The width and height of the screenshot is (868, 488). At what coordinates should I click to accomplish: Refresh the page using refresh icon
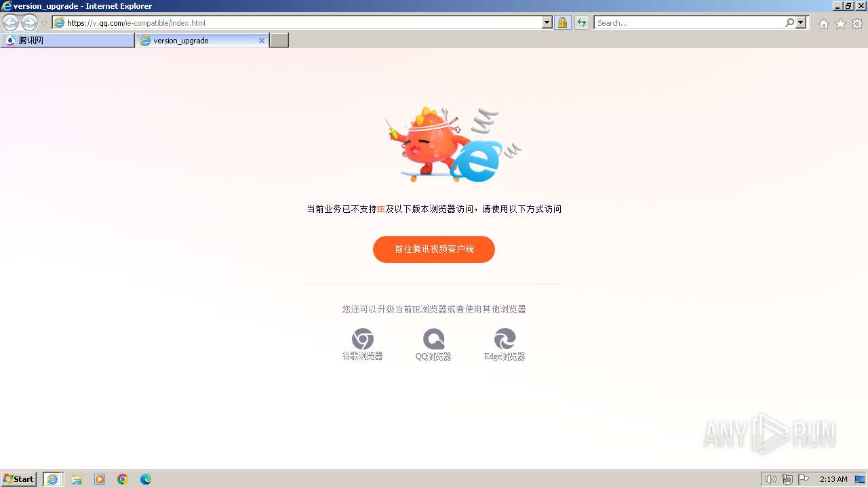coord(581,23)
